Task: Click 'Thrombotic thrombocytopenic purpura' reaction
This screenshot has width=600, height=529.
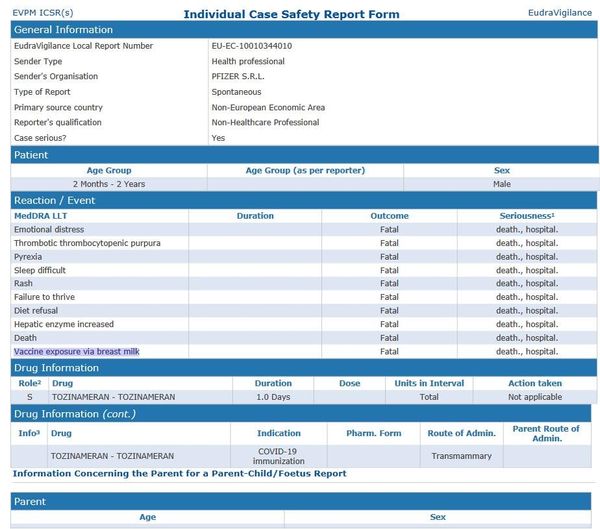Action: click(87, 243)
